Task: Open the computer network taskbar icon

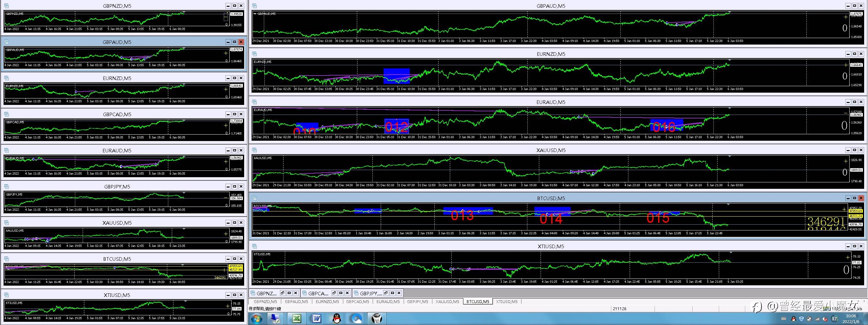Action: [x=276, y=318]
